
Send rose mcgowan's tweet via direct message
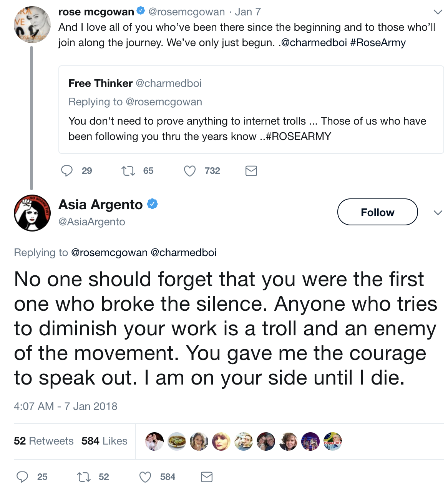[251, 171]
